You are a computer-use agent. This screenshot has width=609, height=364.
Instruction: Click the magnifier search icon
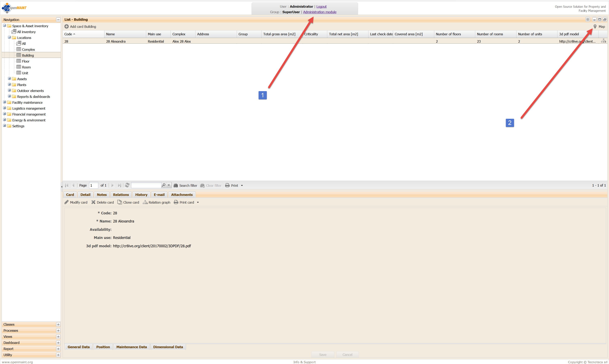click(x=164, y=185)
